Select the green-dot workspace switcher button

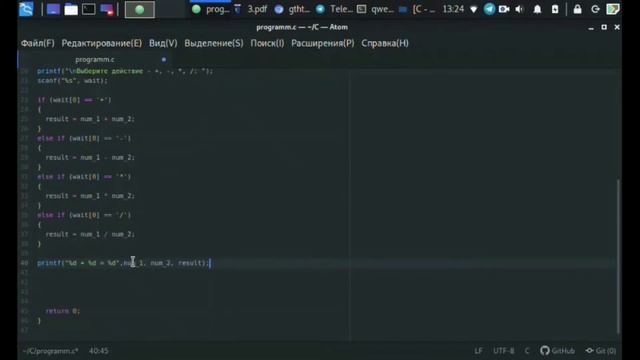pos(140,9)
